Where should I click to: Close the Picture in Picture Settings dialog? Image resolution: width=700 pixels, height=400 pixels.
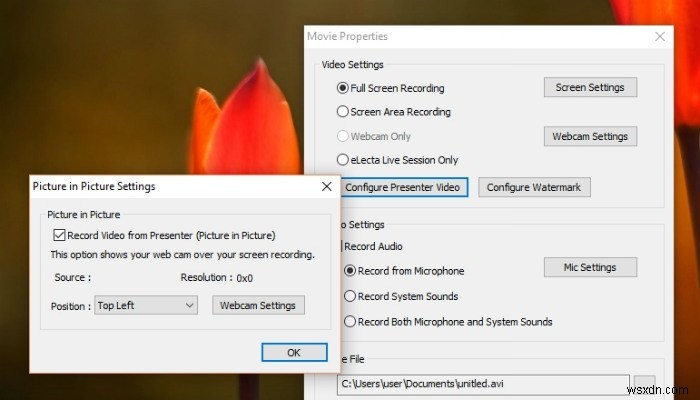pos(327,187)
